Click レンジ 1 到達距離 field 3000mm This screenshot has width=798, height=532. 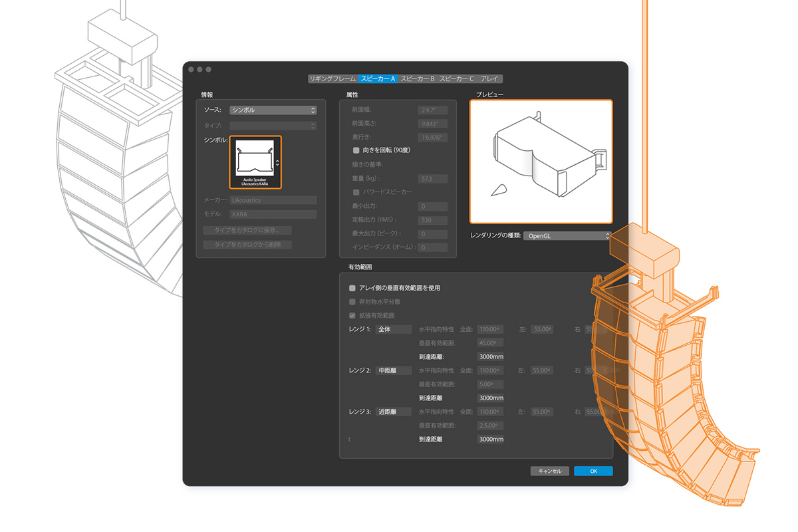click(x=490, y=357)
